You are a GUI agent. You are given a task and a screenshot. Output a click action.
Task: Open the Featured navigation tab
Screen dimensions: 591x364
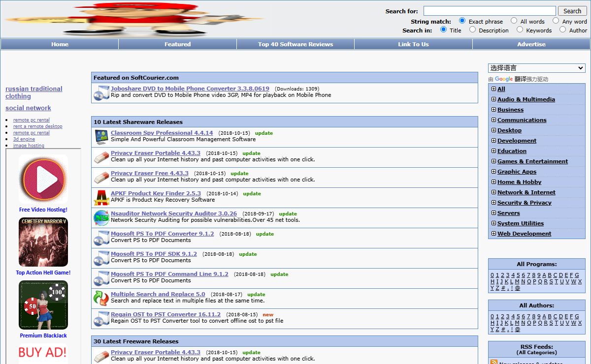177,44
